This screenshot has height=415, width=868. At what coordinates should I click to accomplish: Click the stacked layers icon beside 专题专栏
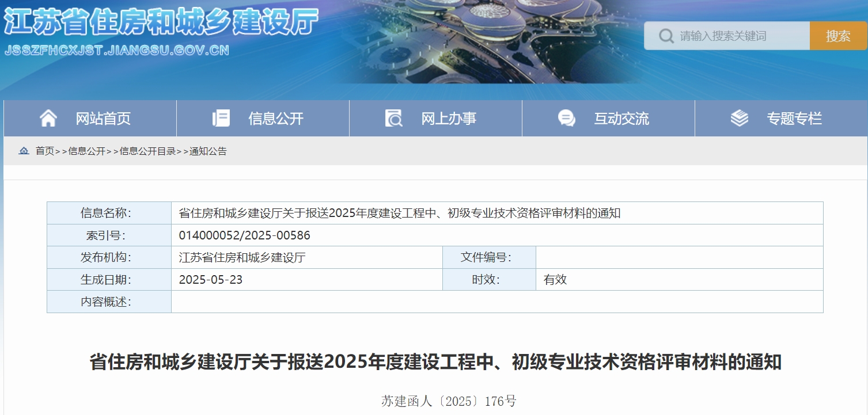(x=739, y=119)
